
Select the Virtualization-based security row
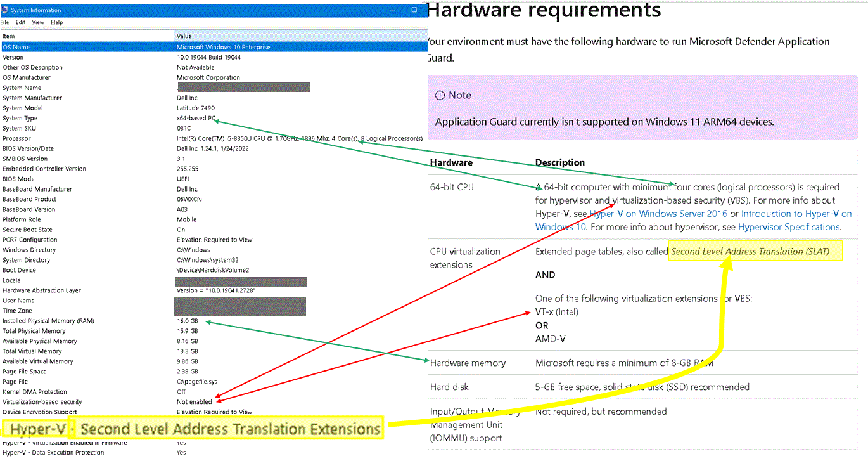(x=214, y=402)
